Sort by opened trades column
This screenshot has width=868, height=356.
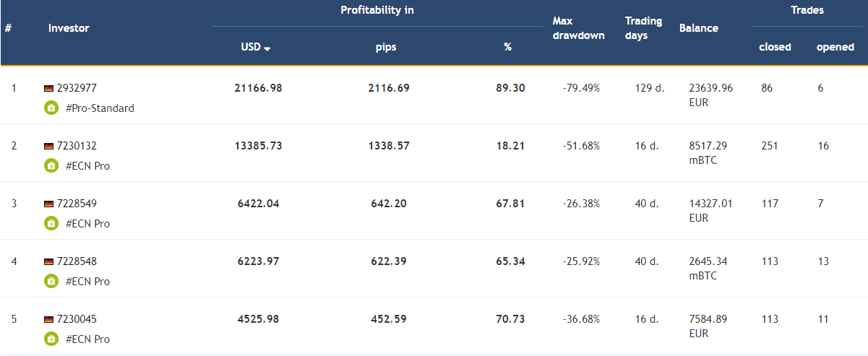coord(835,47)
